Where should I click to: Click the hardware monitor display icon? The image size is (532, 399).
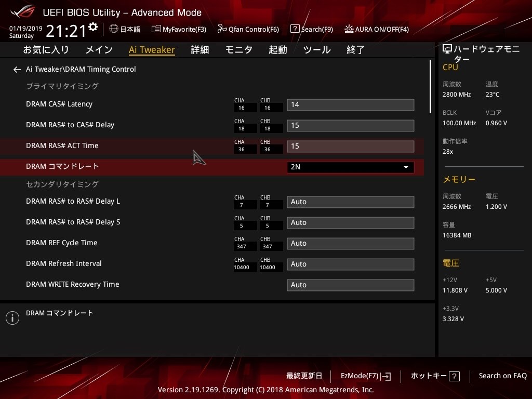click(446, 48)
